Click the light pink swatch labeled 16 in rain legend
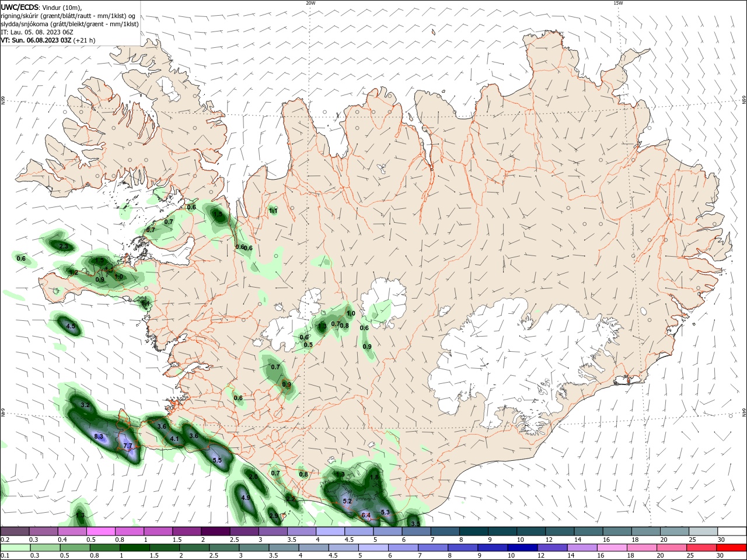 [612, 548]
